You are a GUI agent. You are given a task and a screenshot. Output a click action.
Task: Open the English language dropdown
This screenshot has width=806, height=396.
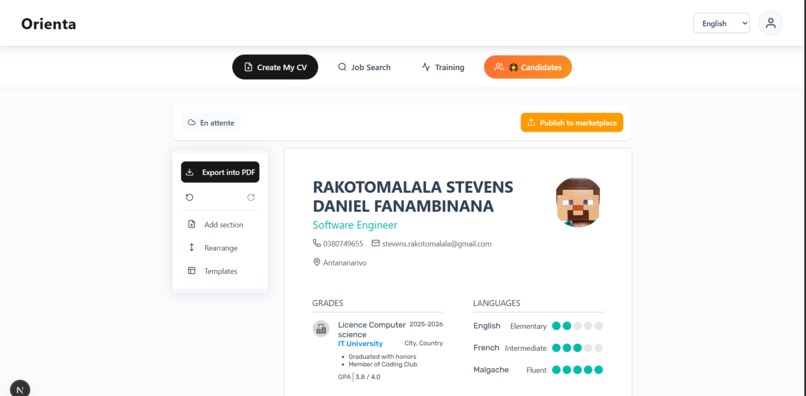pyautogui.click(x=721, y=23)
